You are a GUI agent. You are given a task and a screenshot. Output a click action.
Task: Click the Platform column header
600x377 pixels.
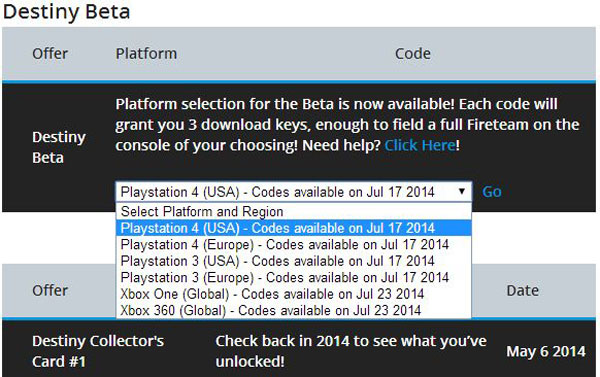click(146, 54)
